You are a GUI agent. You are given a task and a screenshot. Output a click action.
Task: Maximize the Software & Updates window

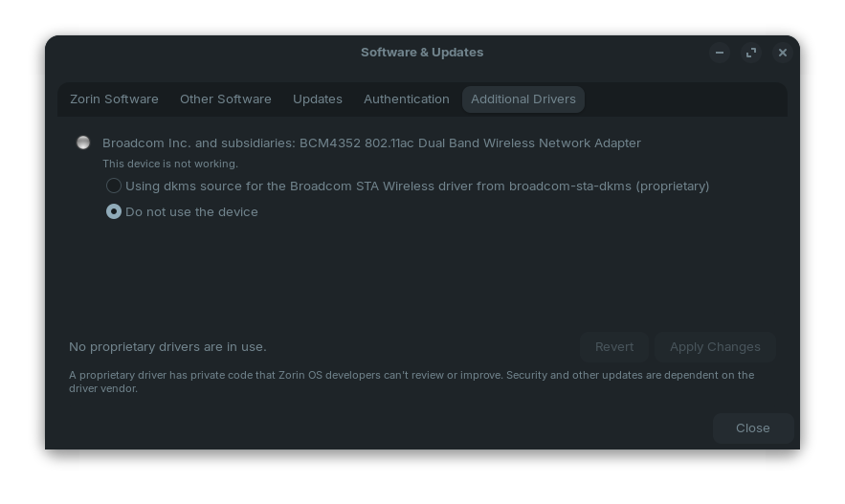(751, 53)
